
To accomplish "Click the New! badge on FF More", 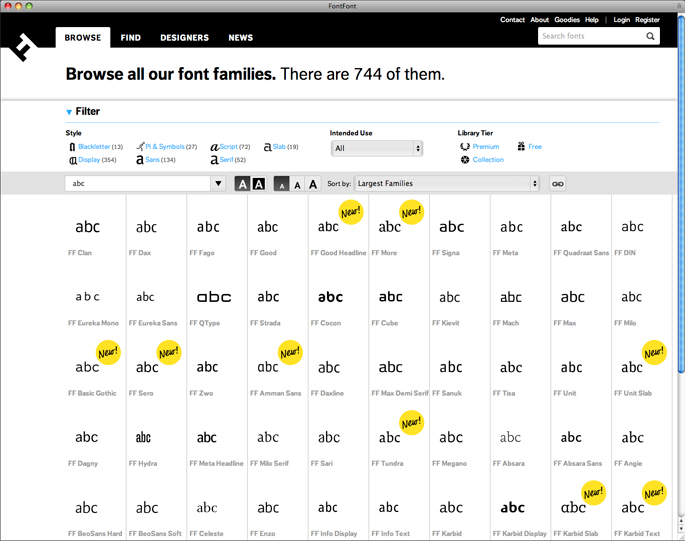I will 412,212.
